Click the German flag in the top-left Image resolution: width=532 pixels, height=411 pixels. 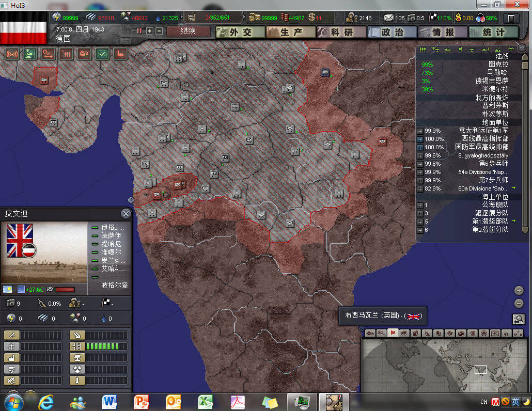[23, 28]
